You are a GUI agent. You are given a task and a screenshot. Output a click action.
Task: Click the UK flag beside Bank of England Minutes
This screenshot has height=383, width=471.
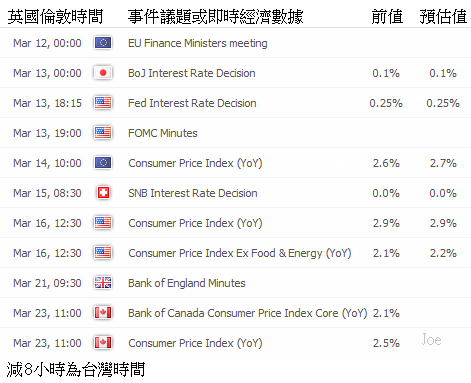pyautogui.click(x=103, y=283)
